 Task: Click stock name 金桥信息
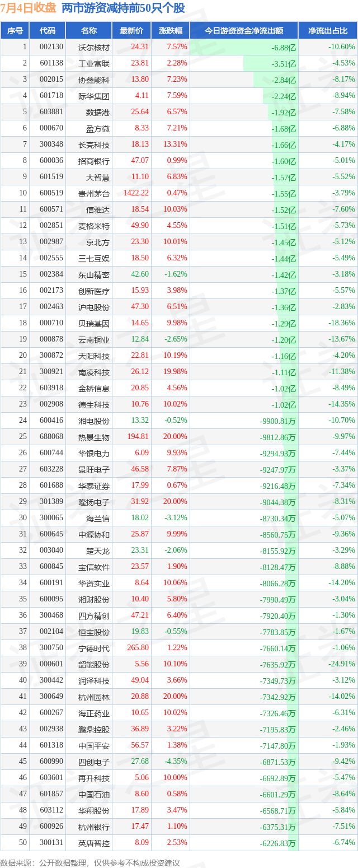click(x=94, y=388)
